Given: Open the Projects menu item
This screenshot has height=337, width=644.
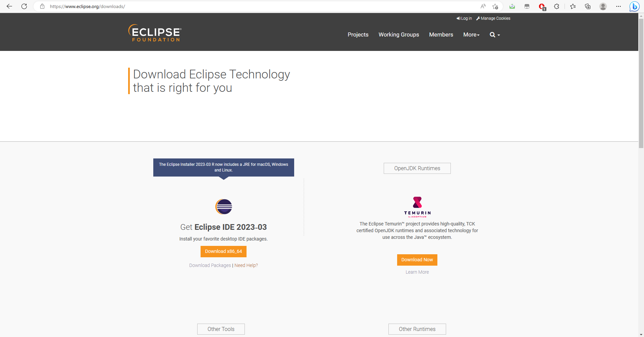Looking at the screenshot, I should [x=358, y=35].
